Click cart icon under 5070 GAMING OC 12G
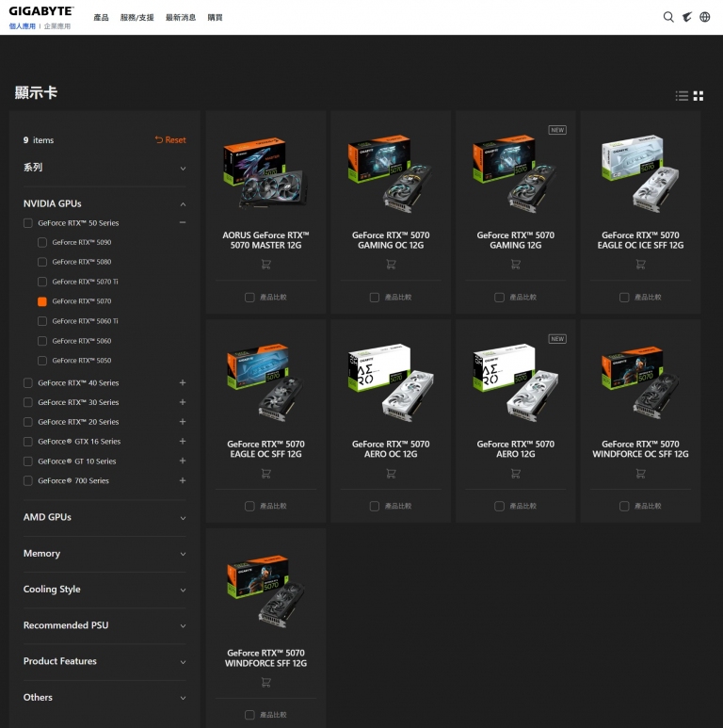This screenshot has height=728, width=723. click(x=391, y=265)
